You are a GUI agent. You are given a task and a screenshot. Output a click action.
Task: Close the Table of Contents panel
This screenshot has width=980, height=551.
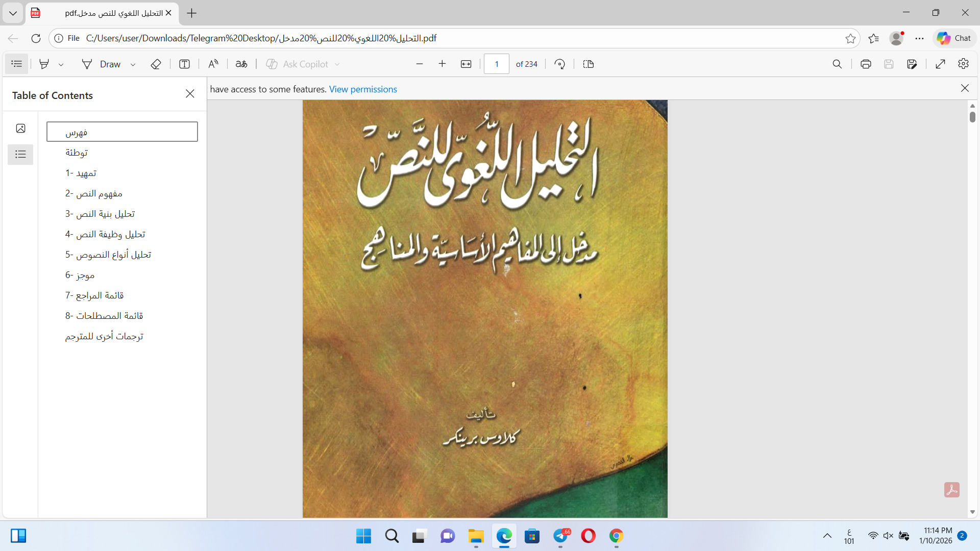click(x=190, y=94)
